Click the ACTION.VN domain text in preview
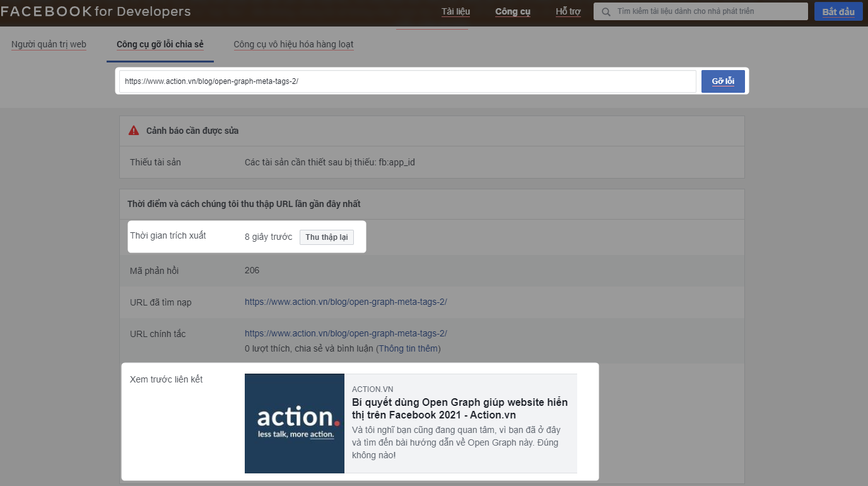The width and height of the screenshot is (868, 486). [x=373, y=389]
